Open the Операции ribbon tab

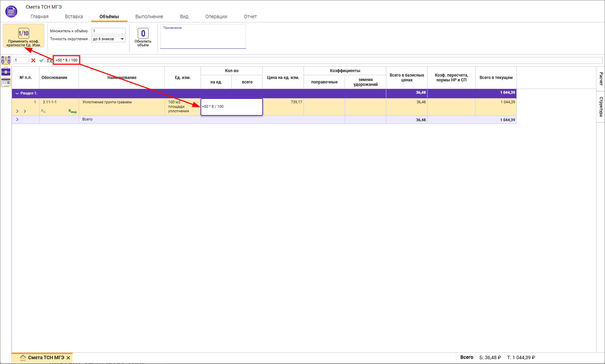[216, 16]
